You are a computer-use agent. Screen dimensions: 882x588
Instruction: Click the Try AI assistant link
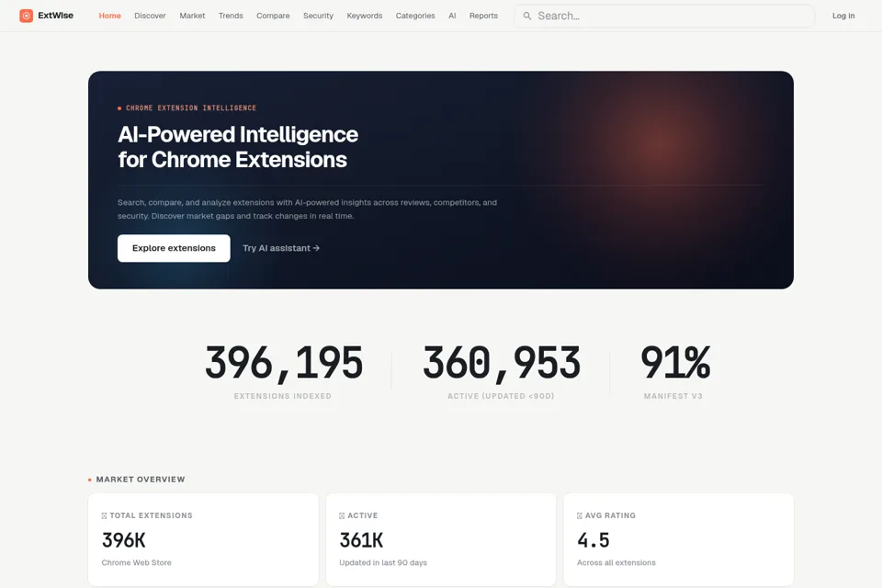[x=281, y=248]
